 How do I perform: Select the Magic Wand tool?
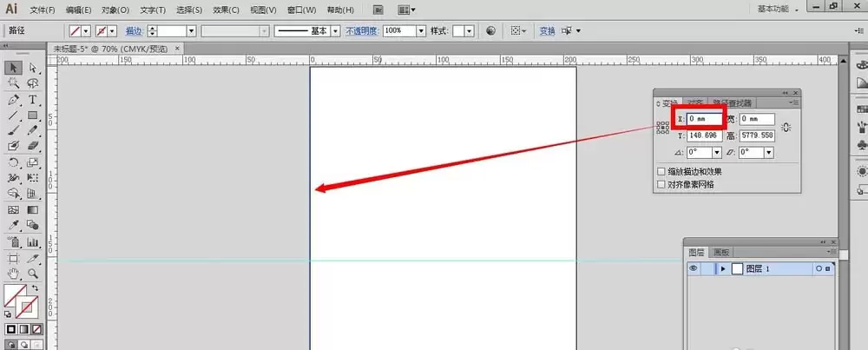tap(14, 83)
